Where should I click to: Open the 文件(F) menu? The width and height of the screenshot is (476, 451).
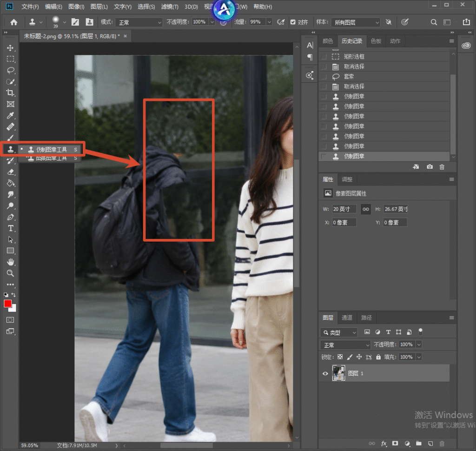(30, 7)
